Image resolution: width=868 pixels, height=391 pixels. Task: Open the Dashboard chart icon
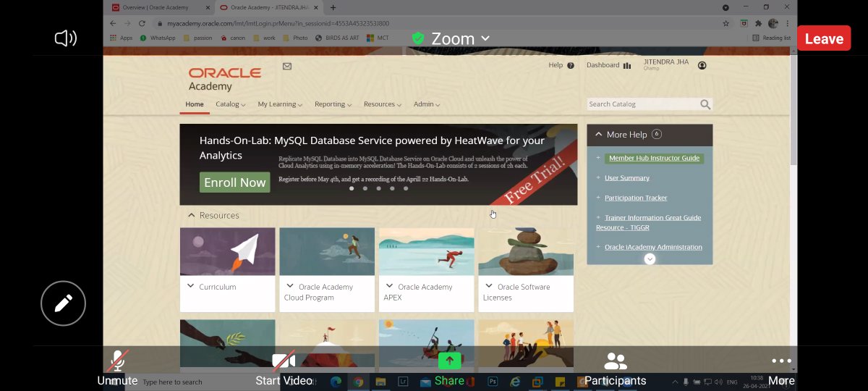pos(627,65)
